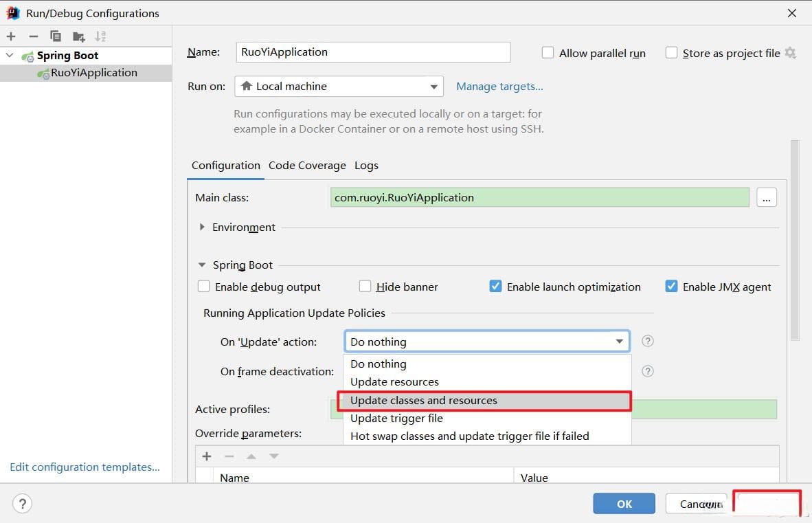The width and height of the screenshot is (812, 523).
Task: Pick Update trigger file option
Action: pyautogui.click(x=487, y=419)
